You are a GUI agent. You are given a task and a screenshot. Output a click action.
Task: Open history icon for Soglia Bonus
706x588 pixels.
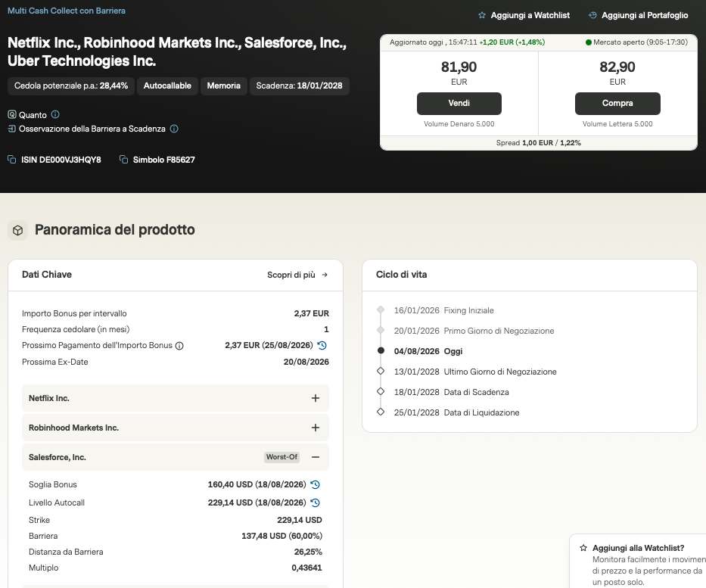(316, 484)
